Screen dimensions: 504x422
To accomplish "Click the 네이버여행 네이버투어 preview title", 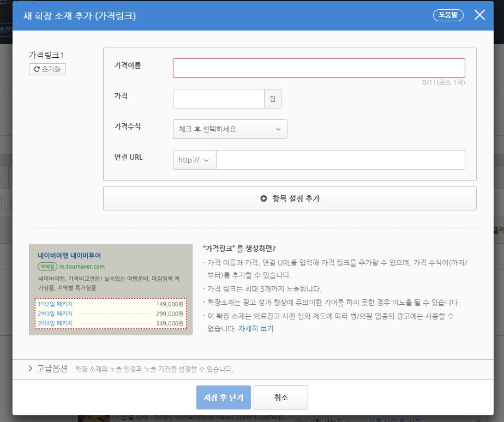I will click(69, 255).
